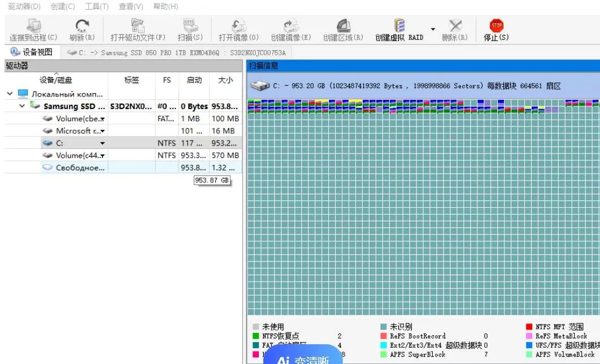This screenshot has width=600, height=364.
Task: Collapse the Samsung SSD tree node
Action: pos(22,106)
